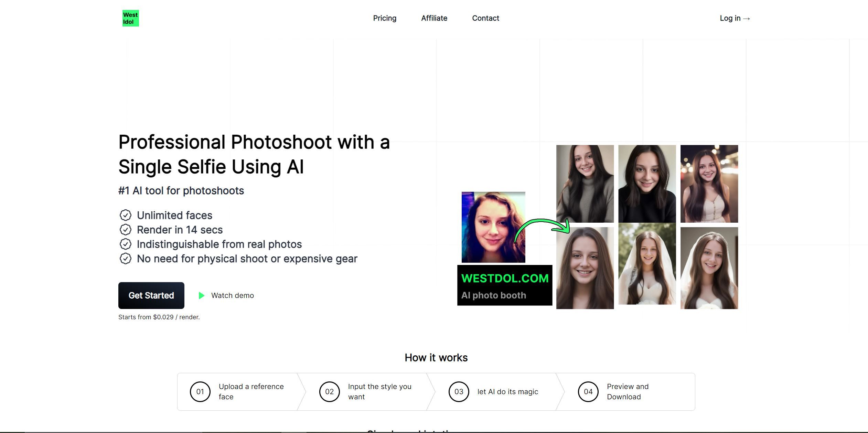
Task: Select the step 02 circle for Input the style
Action: tap(329, 391)
